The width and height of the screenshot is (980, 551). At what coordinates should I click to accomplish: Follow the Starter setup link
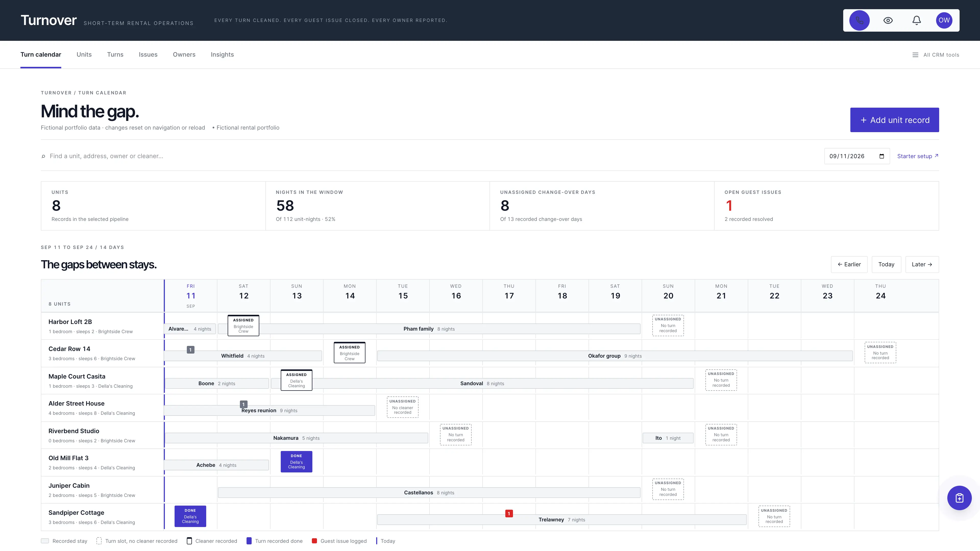pyautogui.click(x=918, y=156)
